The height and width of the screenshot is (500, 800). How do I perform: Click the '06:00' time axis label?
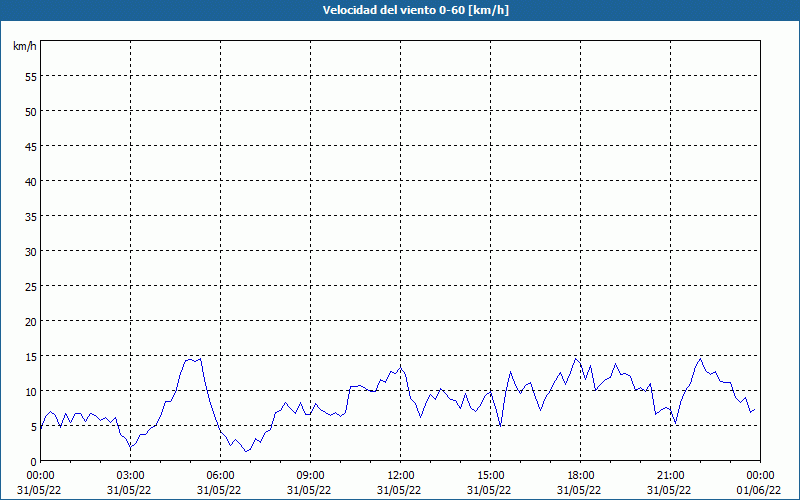[220, 476]
